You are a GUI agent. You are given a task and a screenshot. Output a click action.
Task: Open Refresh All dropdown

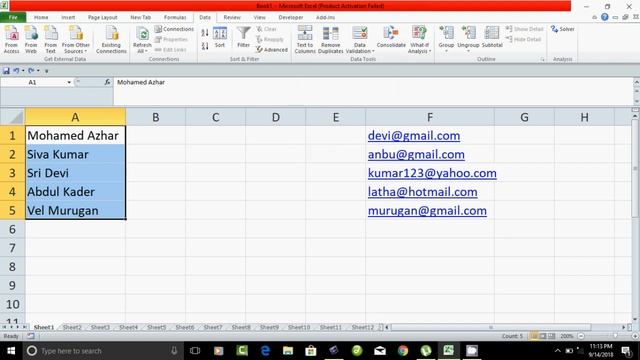tap(142, 39)
